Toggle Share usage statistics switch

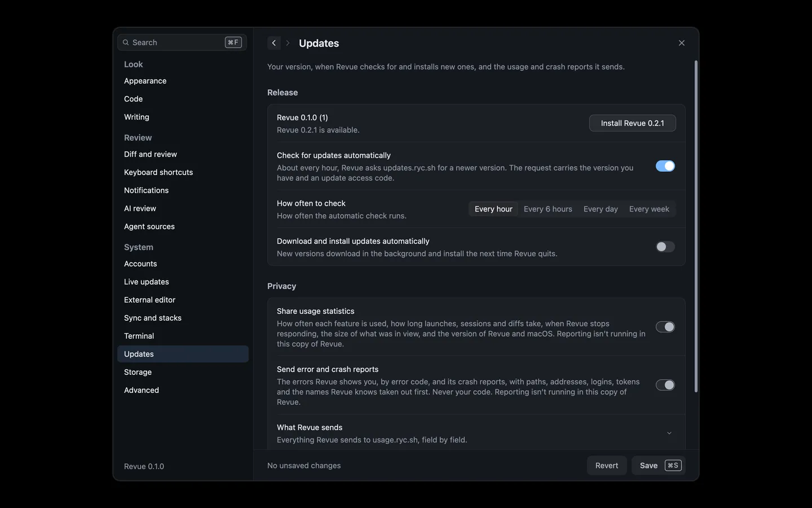pos(665,327)
